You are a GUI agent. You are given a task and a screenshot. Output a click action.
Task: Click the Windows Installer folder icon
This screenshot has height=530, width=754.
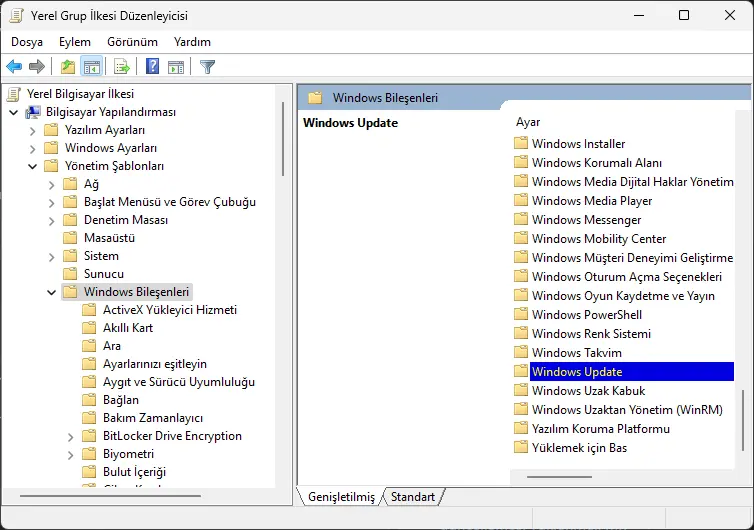tap(521, 143)
